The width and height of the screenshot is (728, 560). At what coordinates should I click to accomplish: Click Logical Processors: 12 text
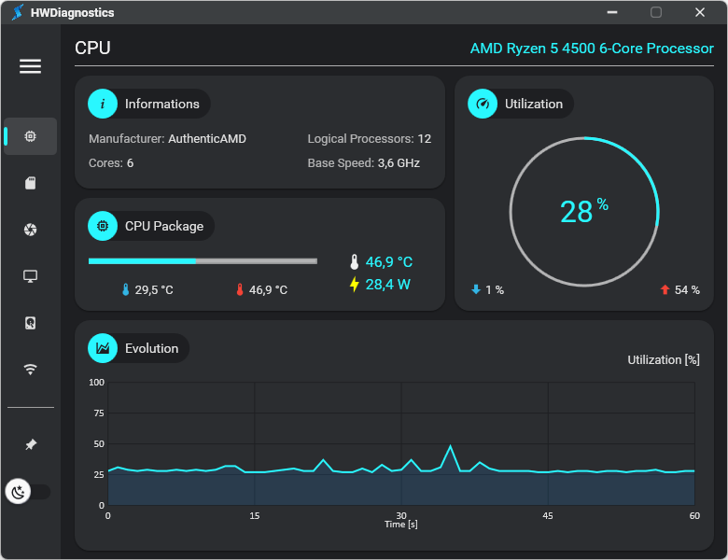pos(370,139)
